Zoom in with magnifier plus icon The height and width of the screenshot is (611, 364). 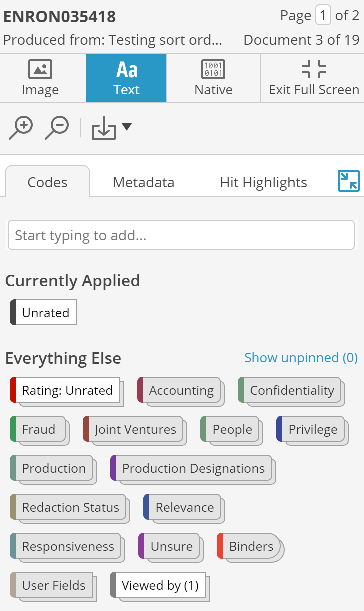21,128
